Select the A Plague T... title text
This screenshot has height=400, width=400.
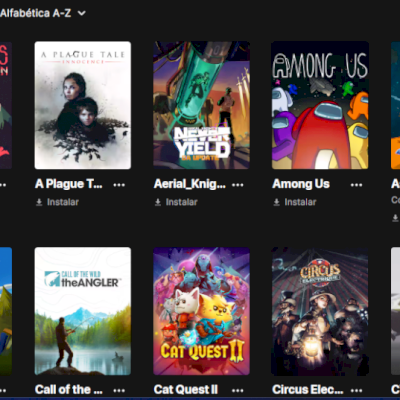69,184
